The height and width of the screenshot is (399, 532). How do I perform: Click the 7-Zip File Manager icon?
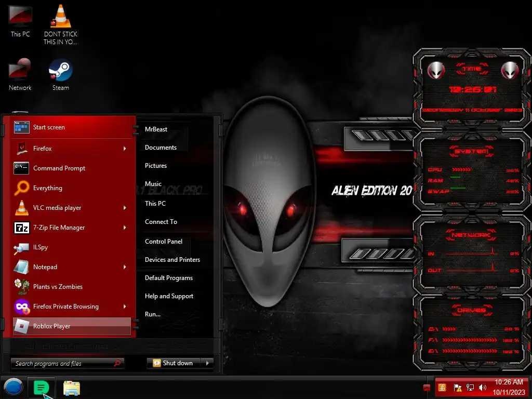point(22,228)
